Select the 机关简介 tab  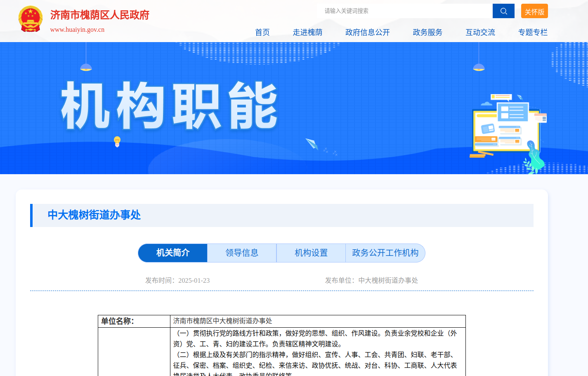[173, 253]
